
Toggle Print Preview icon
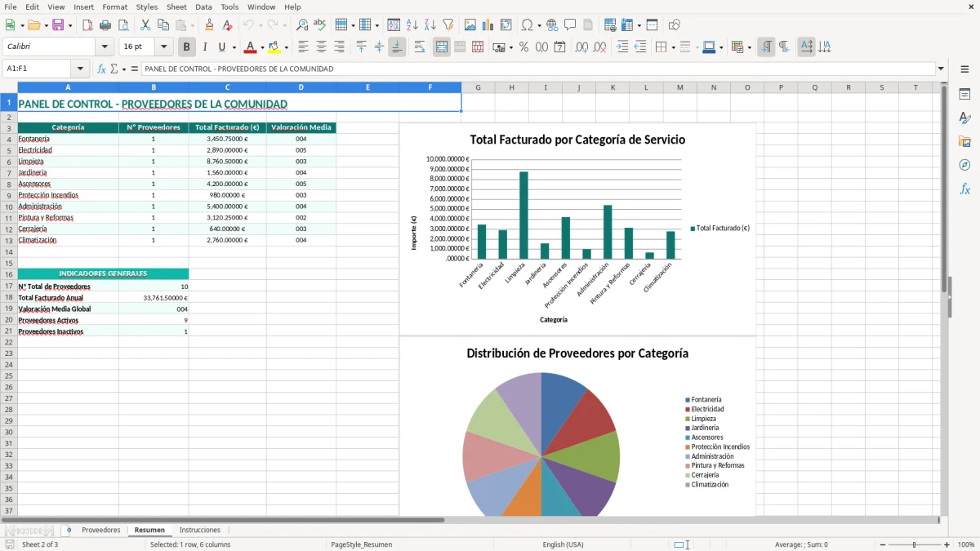[123, 25]
